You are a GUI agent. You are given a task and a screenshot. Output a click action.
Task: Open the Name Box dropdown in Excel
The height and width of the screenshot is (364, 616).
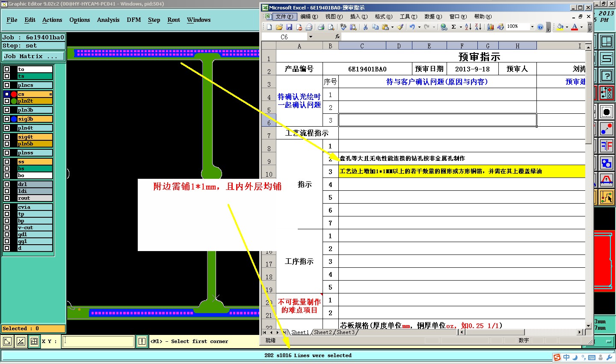[311, 37]
